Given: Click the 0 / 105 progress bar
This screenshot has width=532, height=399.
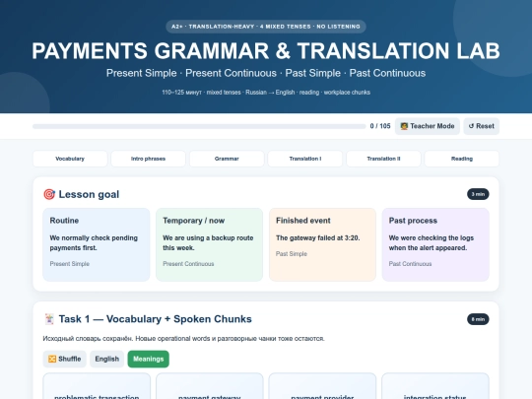Looking at the screenshot, I should (199, 126).
